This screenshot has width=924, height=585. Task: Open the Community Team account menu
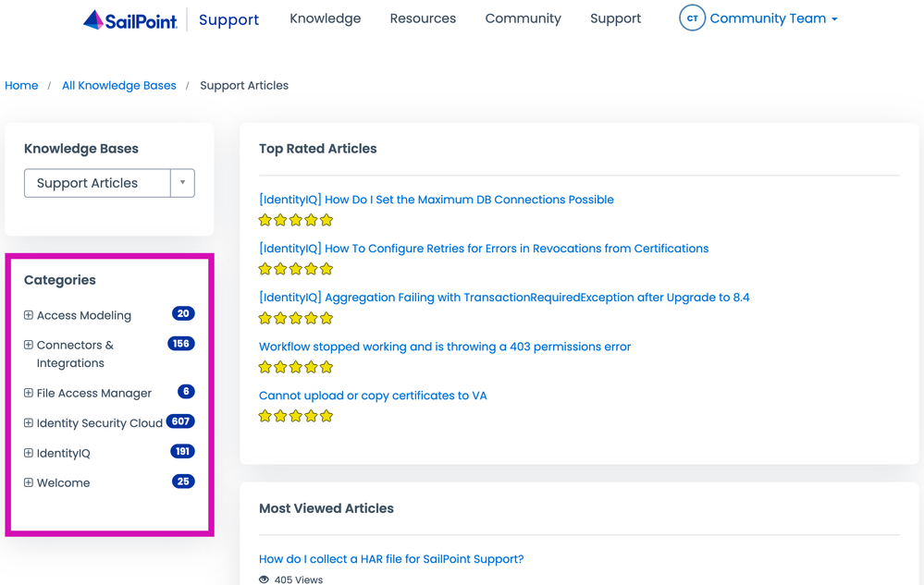773,18
